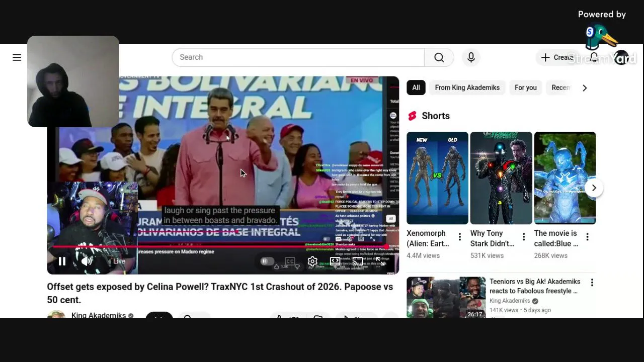Click the Create button

(x=557, y=57)
